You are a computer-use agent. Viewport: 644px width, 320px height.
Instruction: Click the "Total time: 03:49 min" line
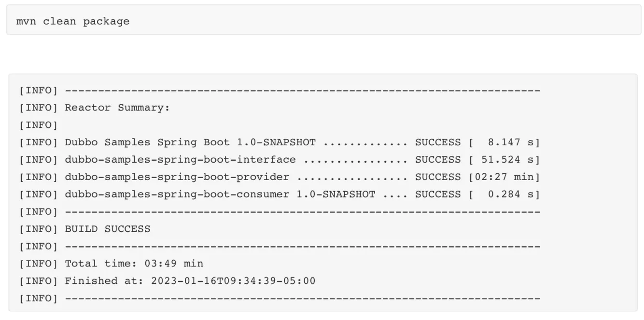click(x=134, y=264)
